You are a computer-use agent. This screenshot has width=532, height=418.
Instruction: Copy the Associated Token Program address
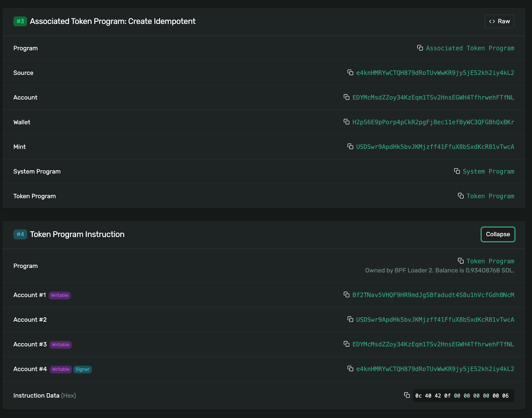click(x=420, y=48)
